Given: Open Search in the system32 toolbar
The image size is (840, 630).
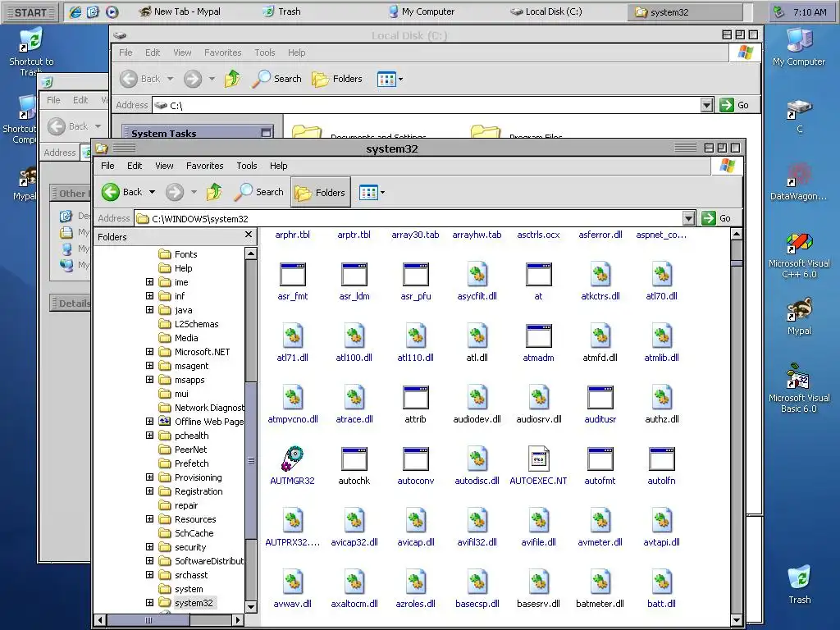Looking at the screenshot, I should [x=259, y=192].
